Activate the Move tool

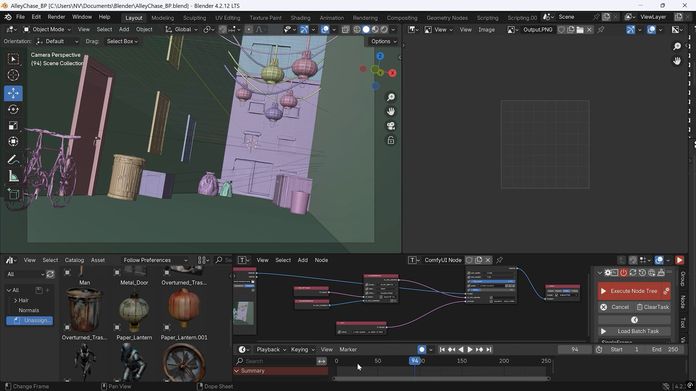click(13, 93)
